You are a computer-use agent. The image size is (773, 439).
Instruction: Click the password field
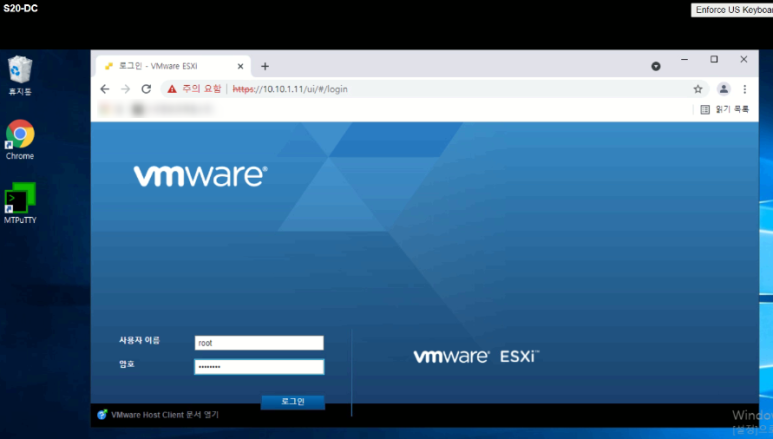click(259, 366)
